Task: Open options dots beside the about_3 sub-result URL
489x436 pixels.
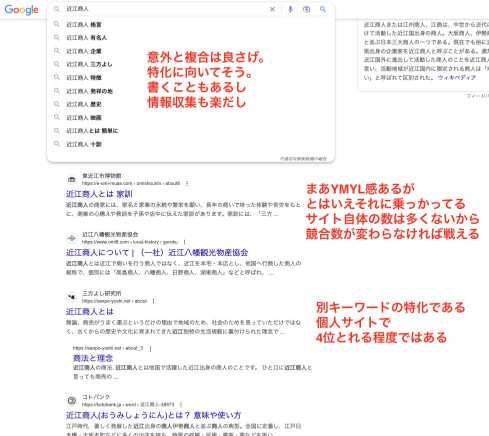Action: click(x=150, y=348)
